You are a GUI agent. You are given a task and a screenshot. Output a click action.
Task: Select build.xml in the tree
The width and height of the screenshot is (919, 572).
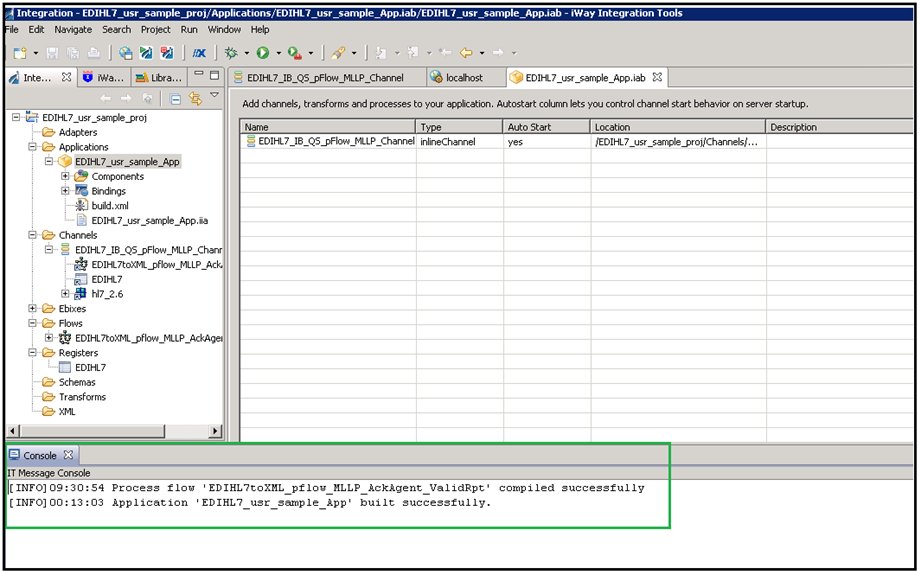[110, 206]
